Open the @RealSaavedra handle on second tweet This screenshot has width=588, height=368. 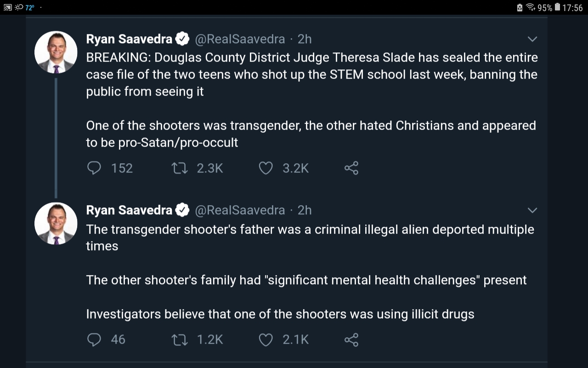(240, 210)
